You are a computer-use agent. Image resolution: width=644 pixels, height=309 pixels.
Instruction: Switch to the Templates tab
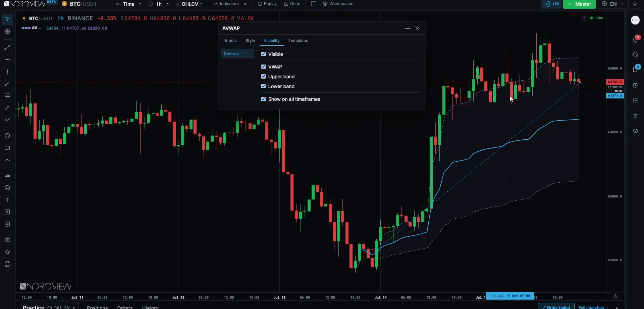(298, 41)
